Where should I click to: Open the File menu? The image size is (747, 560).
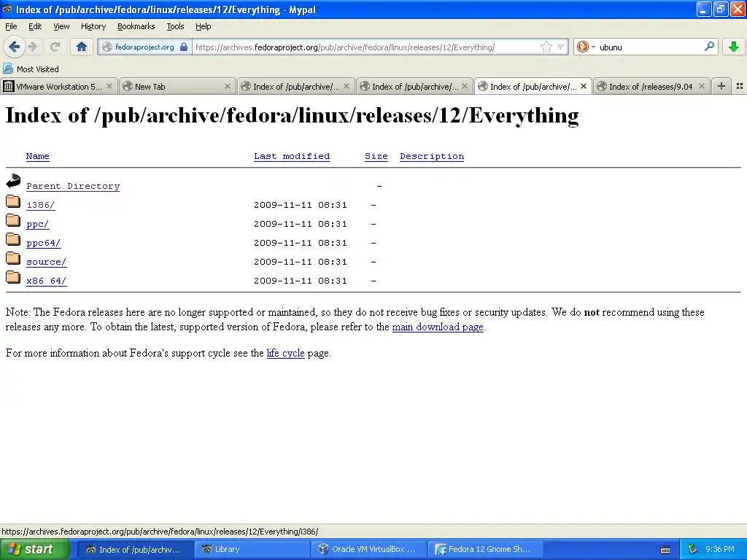11,26
